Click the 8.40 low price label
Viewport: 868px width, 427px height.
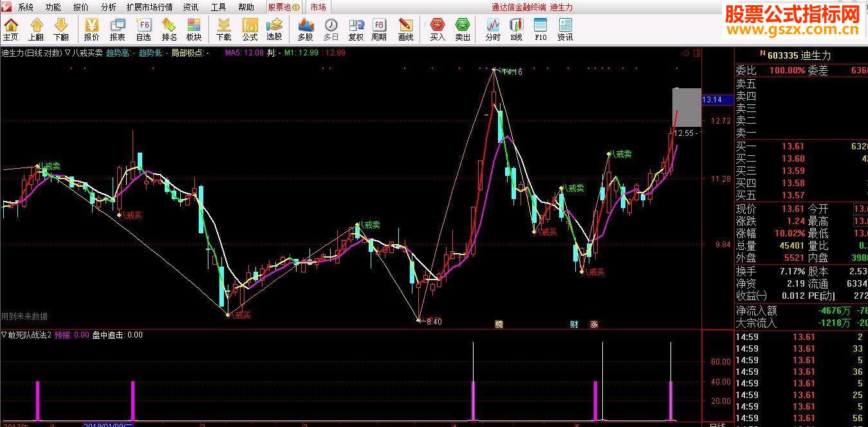(x=434, y=322)
